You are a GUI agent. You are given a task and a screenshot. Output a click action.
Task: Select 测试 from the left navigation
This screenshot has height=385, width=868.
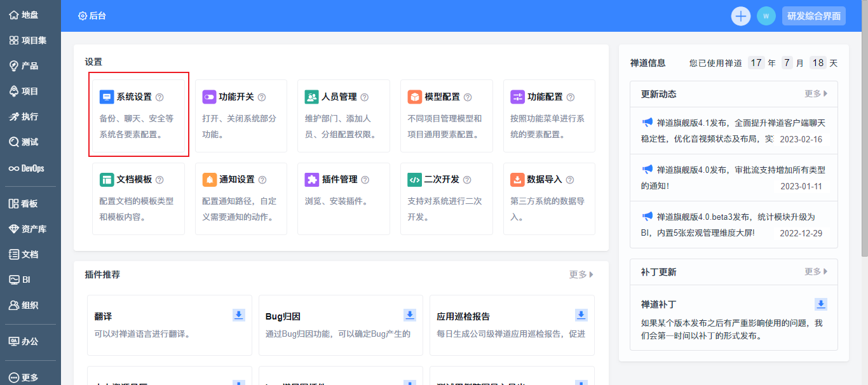coord(24,142)
